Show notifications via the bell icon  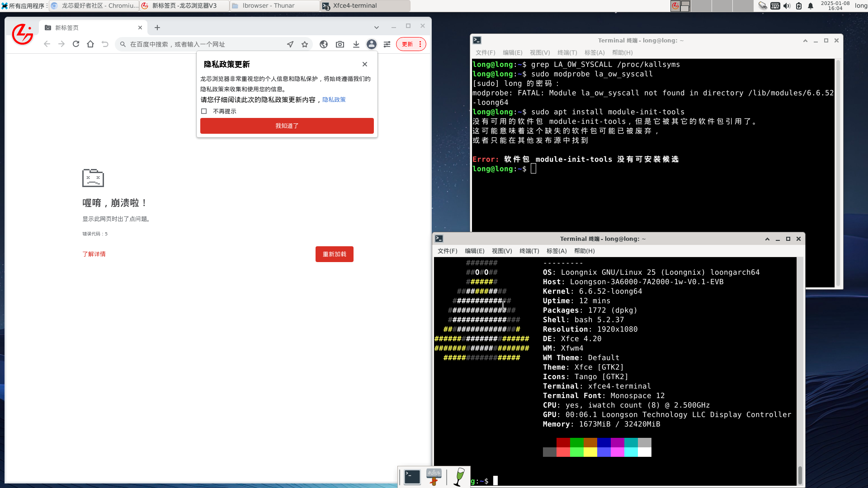pos(811,6)
